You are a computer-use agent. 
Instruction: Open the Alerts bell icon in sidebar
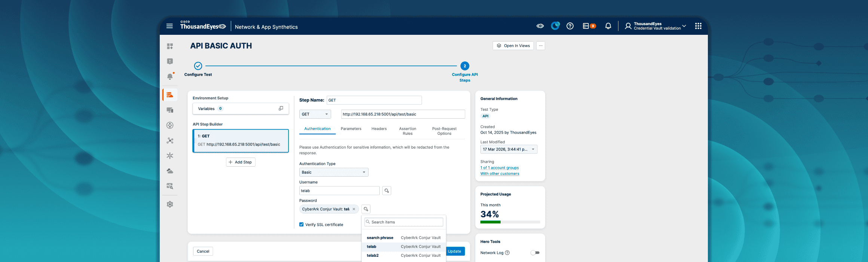pos(170,76)
